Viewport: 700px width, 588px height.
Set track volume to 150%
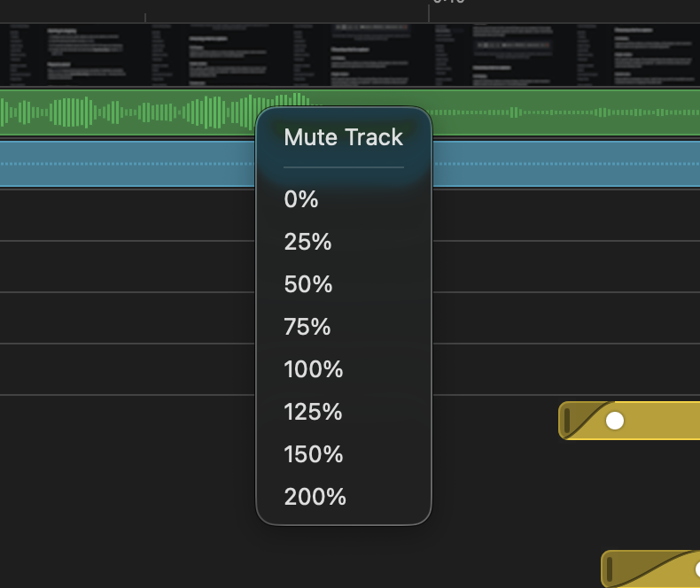click(x=343, y=454)
